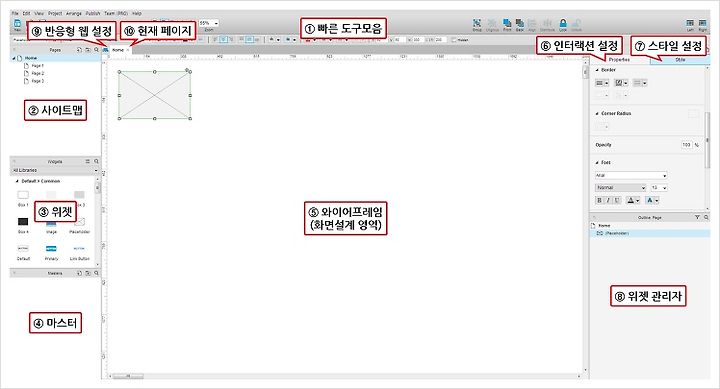Screen dimensions: 720x389
Task: Collapse the Corner Radius section
Action: pyautogui.click(x=597, y=113)
